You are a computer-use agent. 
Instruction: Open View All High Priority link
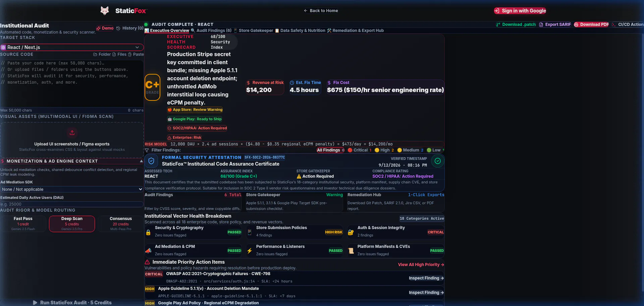coord(421,265)
